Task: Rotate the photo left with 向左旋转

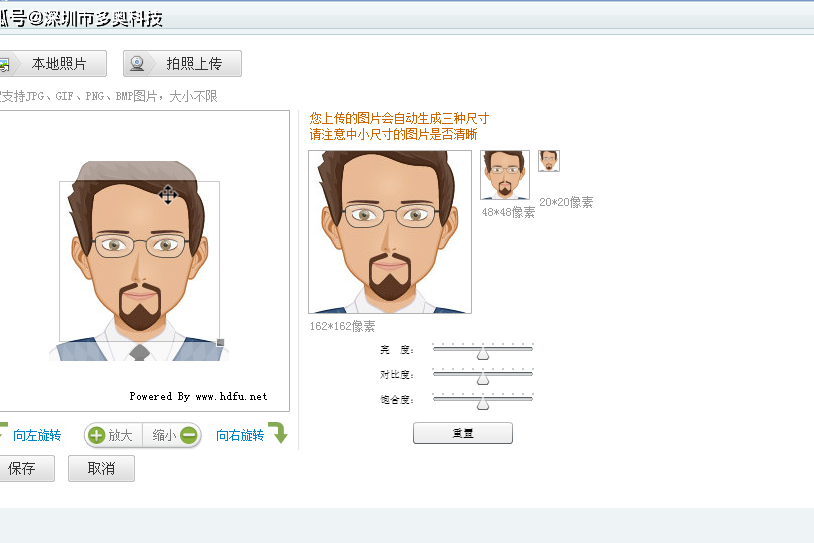Action: click(x=37, y=435)
